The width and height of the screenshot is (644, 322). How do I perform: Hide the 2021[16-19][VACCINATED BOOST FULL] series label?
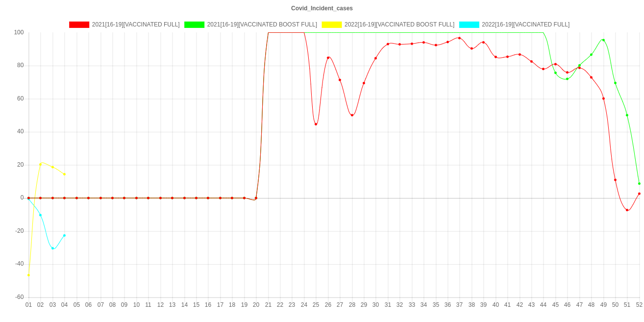[x=262, y=25]
